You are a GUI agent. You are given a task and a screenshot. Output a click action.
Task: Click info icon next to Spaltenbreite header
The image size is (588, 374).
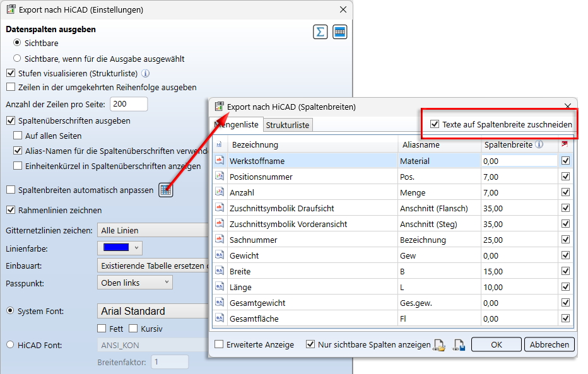[539, 144]
